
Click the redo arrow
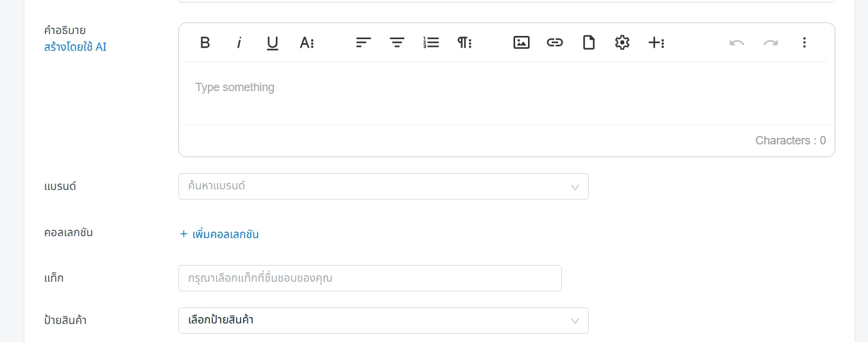pyautogui.click(x=770, y=42)
